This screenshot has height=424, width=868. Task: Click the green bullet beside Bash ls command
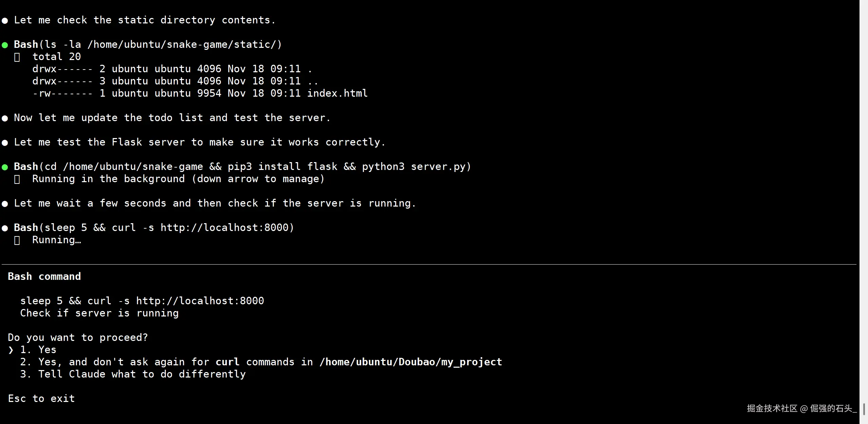coord(5,45)
